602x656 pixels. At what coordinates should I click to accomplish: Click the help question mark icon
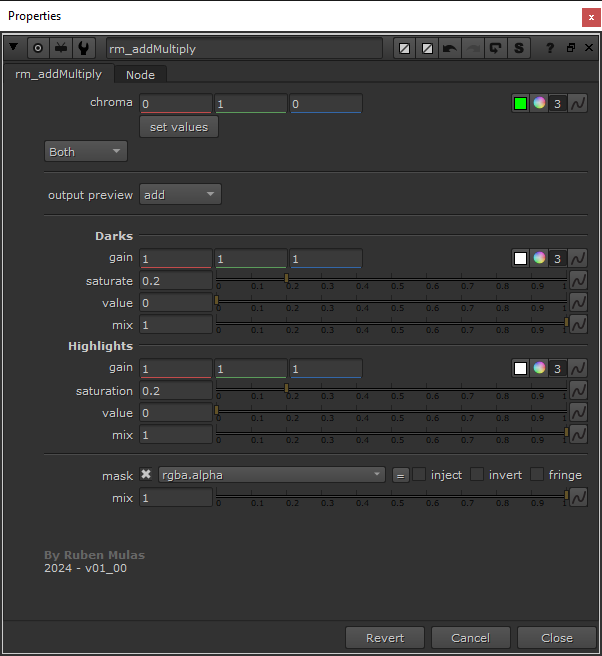(x=549, y=48)
